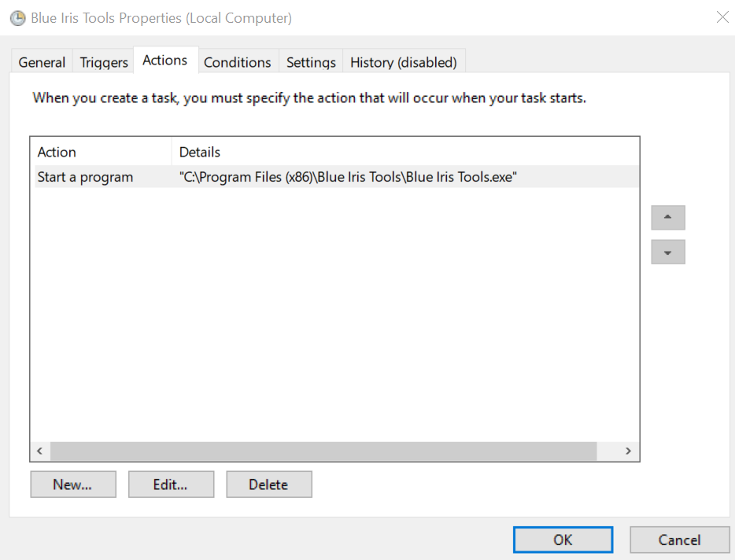Cancel the properties dialog
The width and height of the screenshot is (735, 560).
[x=679, y=540]
